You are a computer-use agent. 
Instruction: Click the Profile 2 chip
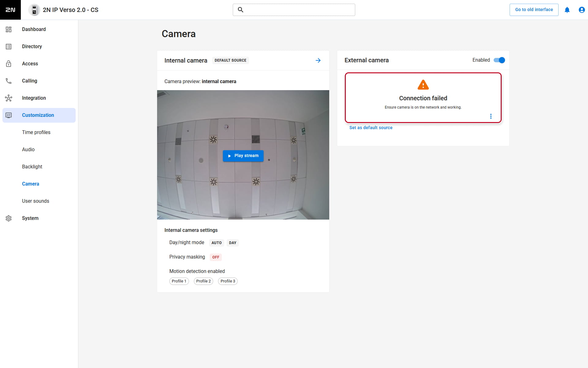click(203, 281)
